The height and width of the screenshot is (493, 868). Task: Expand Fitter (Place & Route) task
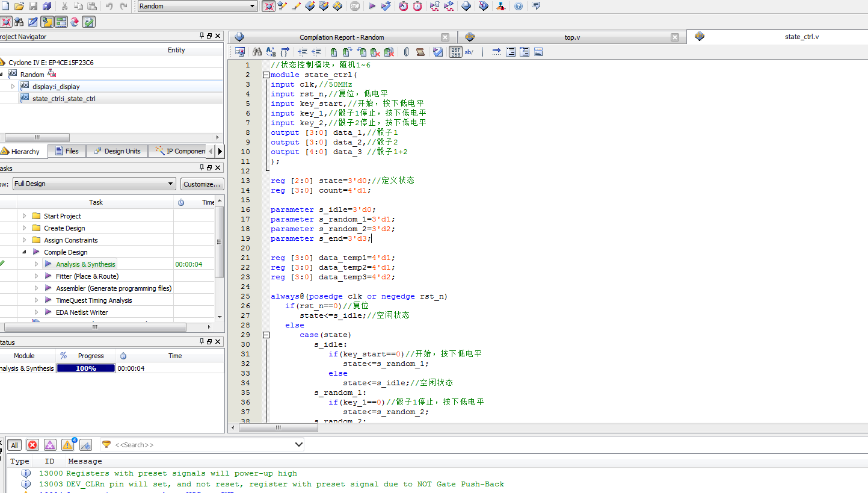pyautogui.click(x=36, y=276)
